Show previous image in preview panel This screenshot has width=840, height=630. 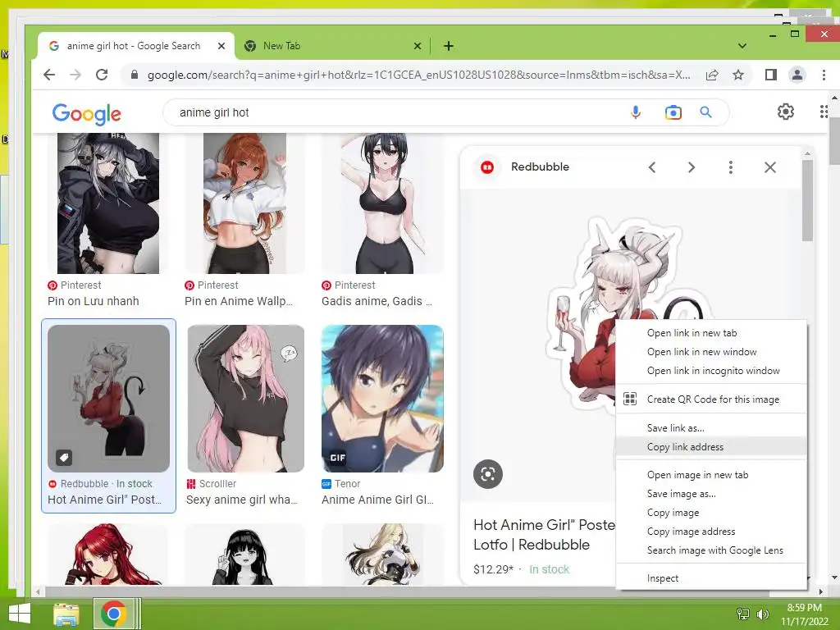(652, 167)
